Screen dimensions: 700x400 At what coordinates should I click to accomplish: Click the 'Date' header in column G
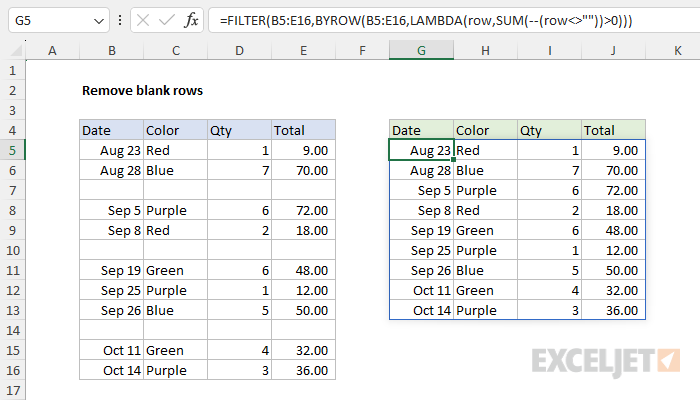point(421,130)
